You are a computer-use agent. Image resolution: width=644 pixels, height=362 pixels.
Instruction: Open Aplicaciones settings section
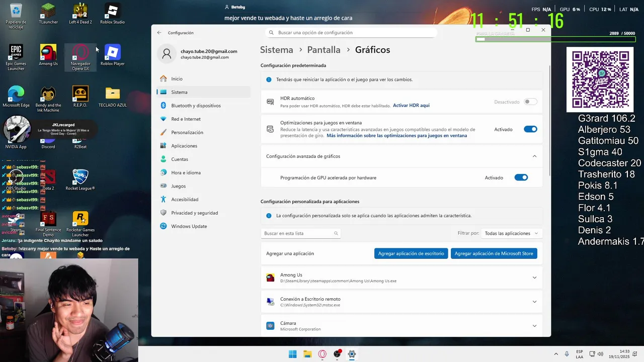click(x=204, y=146)
